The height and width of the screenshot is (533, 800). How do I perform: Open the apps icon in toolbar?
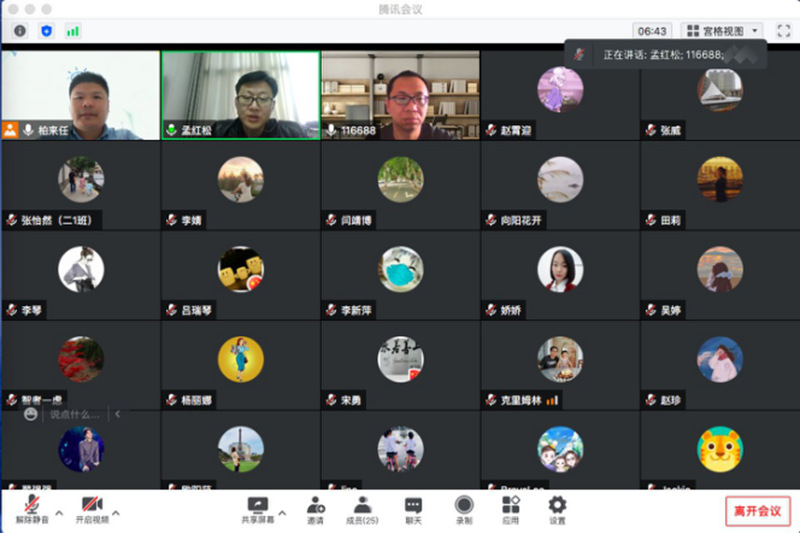(x=511, y=511)
